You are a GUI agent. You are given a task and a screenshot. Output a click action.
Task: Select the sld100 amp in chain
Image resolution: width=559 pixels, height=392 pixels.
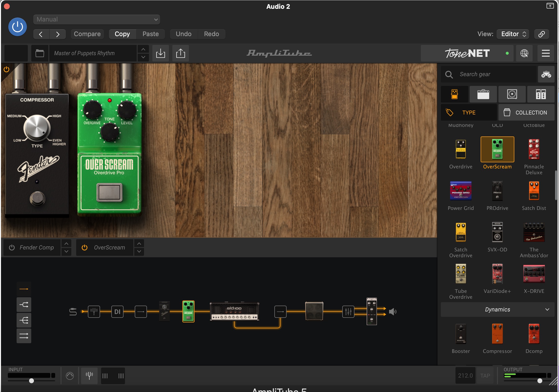pos(234,312)
